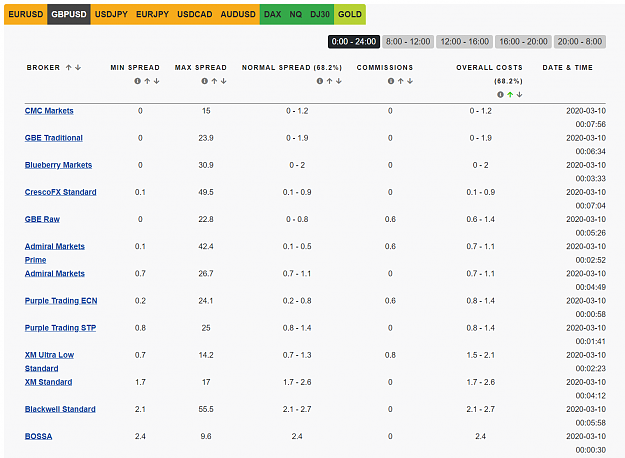Sort Broker column ascending arrow

[x=69, y=67]
